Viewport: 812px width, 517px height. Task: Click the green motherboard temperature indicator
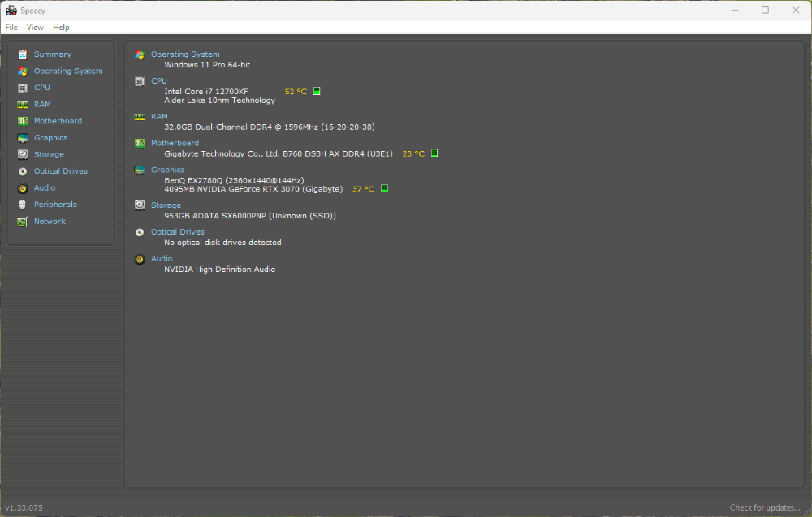[434, 153]
